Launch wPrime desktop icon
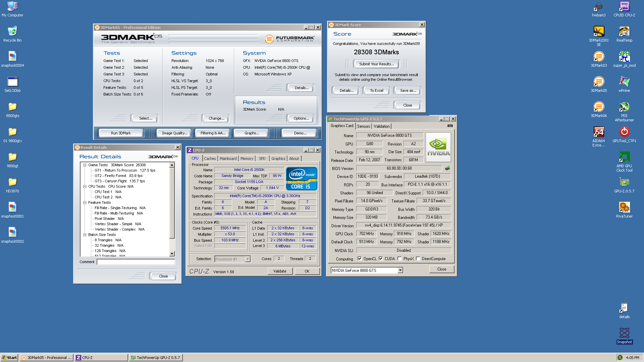This screenshot has height=362, width=644. (624, 84)
